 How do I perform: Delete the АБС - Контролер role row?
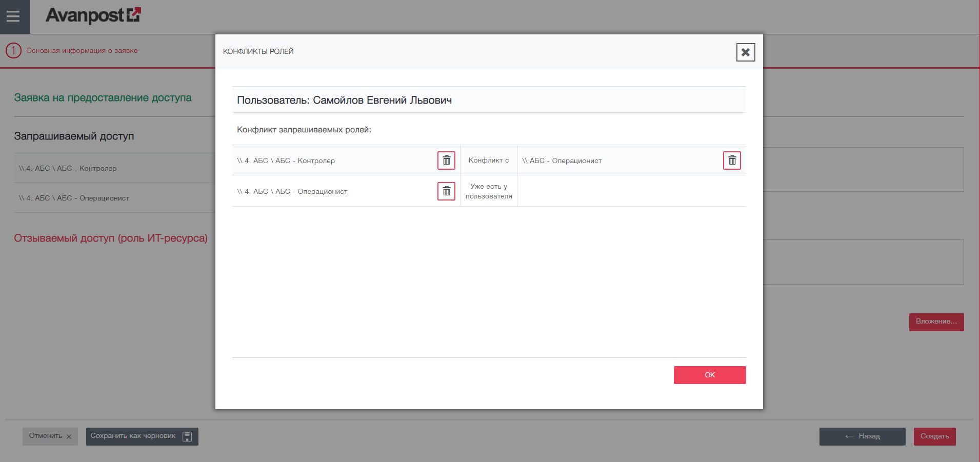446,160
